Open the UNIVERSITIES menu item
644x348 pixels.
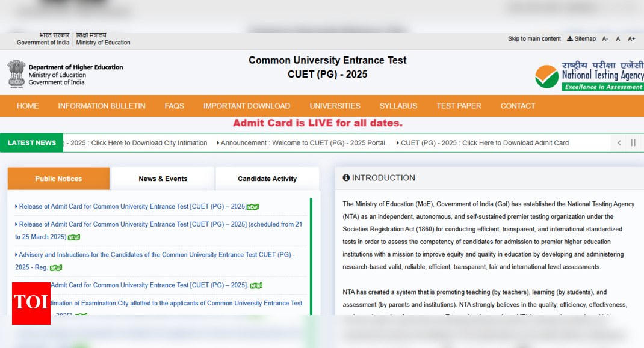(335, 106)
